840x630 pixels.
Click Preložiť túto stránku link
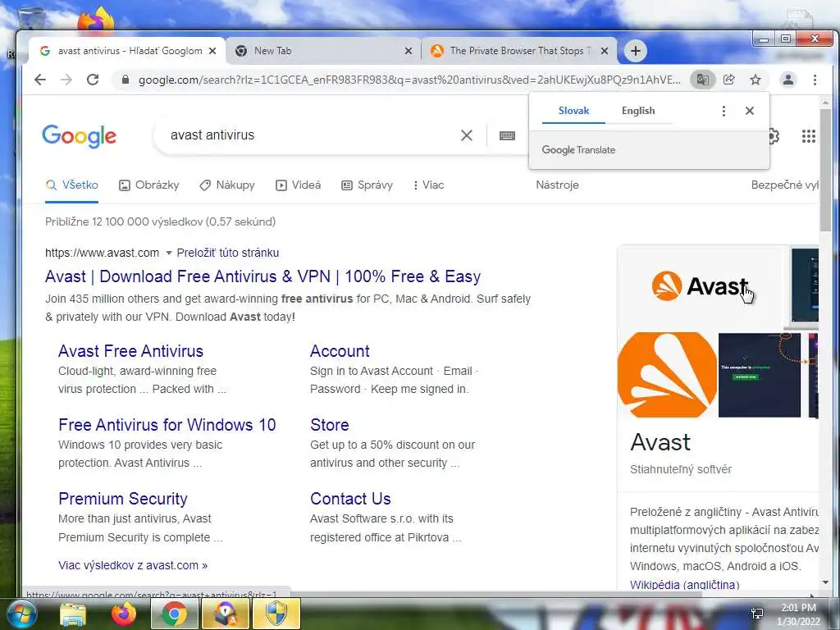[x=228, y=253]
